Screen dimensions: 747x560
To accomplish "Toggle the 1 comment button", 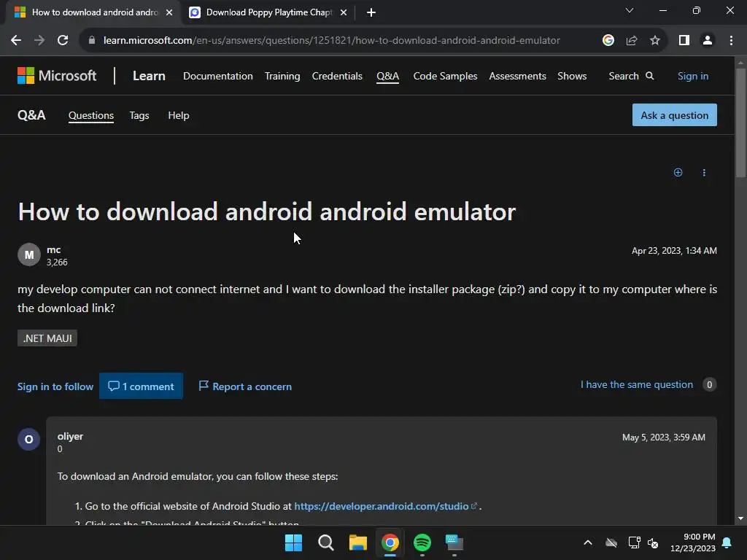I will pos(141,386).
